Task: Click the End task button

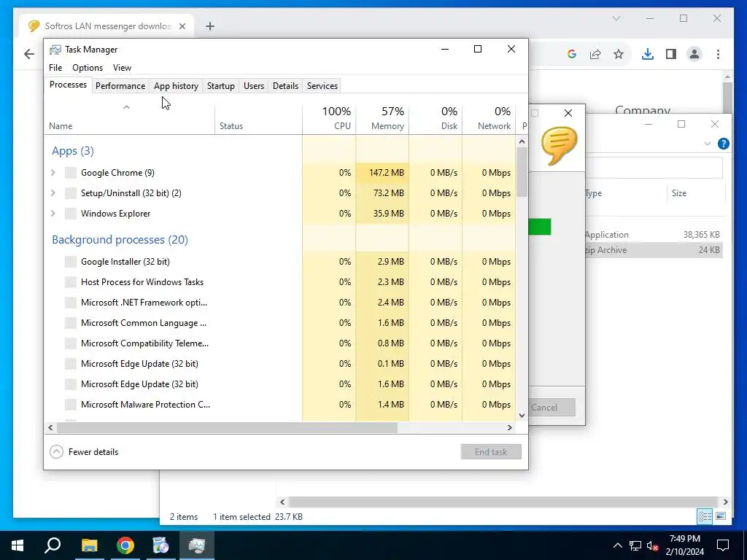Action: point(491,452)
